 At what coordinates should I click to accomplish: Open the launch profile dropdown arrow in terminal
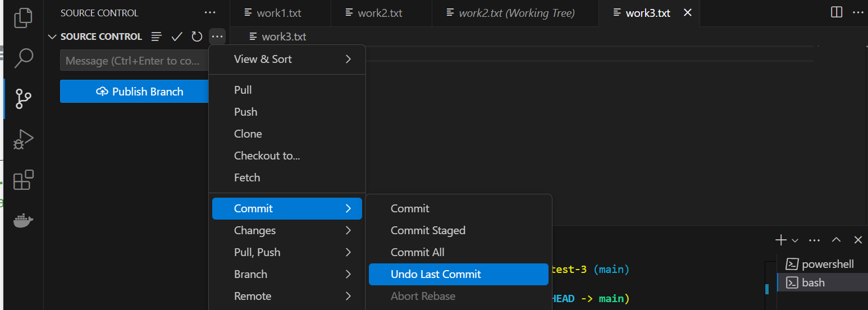click(x=795, y=240)
